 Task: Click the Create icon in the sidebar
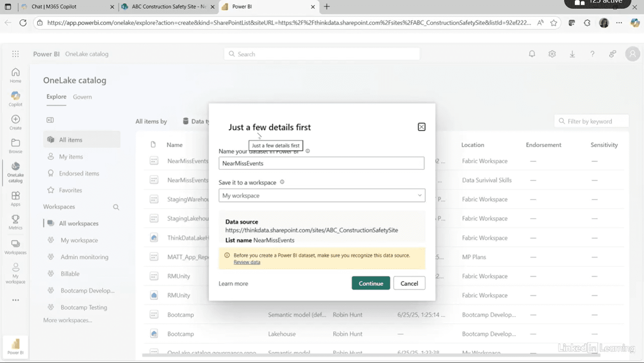click(15, 122)
